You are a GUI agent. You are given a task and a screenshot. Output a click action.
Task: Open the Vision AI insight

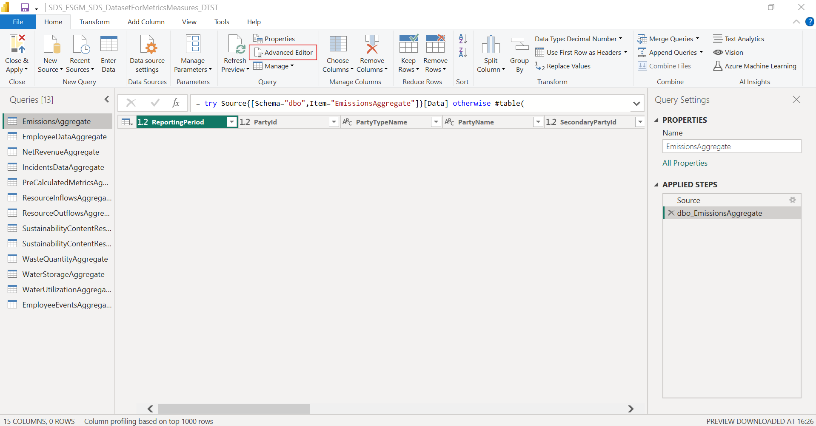tap(728, 53)
